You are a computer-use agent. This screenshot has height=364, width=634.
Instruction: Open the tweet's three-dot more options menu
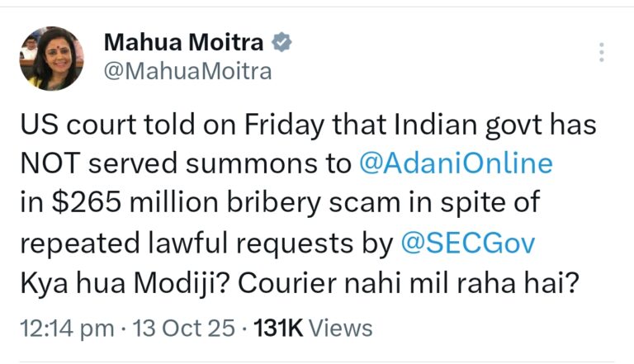[601, 51]
